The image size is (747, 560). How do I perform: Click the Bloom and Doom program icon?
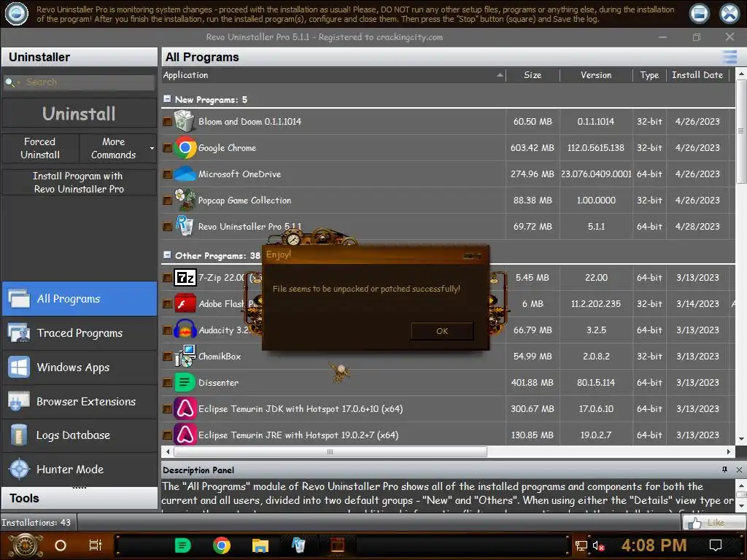(185, 121)
